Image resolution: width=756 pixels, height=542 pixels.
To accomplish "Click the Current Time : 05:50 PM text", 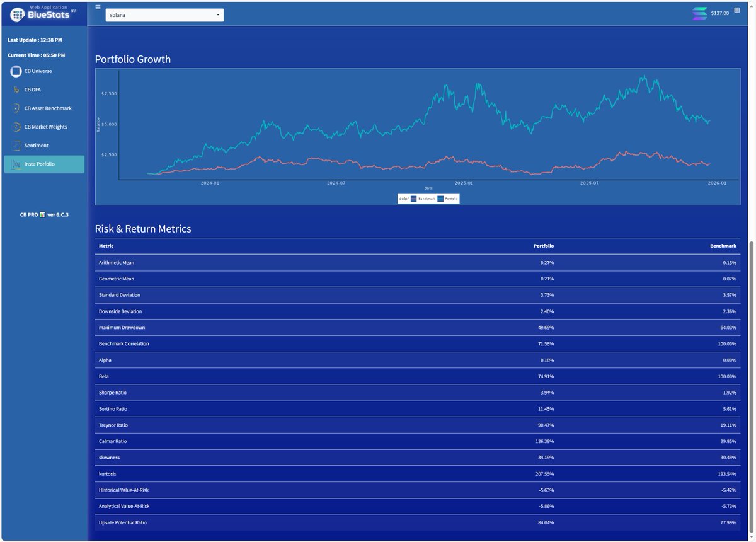I will [36, 55].
